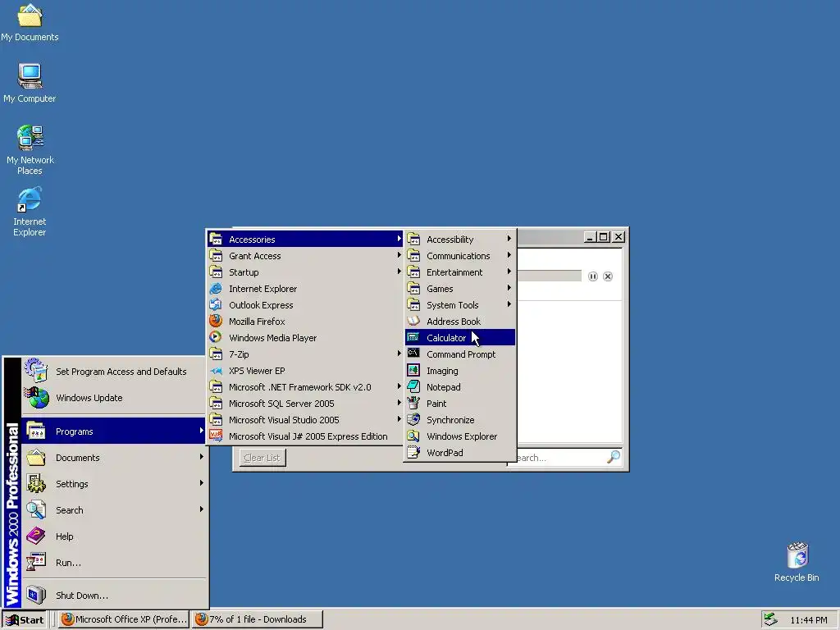This screenshot has height=630, width=840.
Task: Click the Clear List button
Action: pos(262,458)
